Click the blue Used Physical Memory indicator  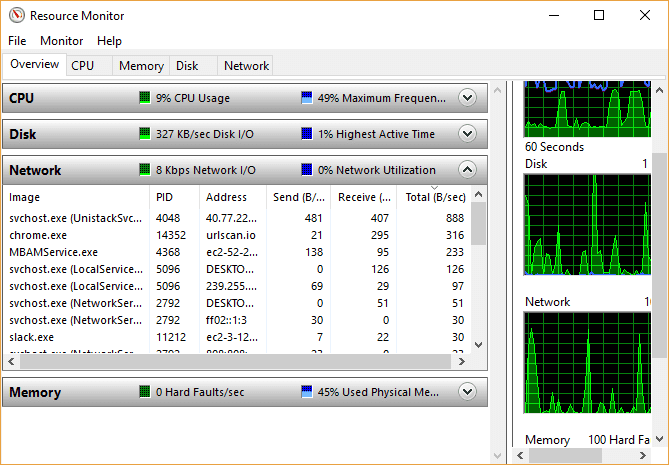(306, 392)
